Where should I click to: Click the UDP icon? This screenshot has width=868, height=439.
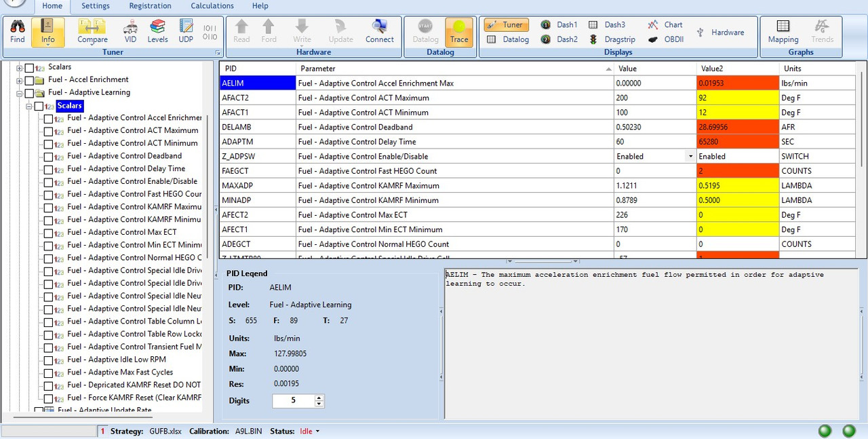186,31
